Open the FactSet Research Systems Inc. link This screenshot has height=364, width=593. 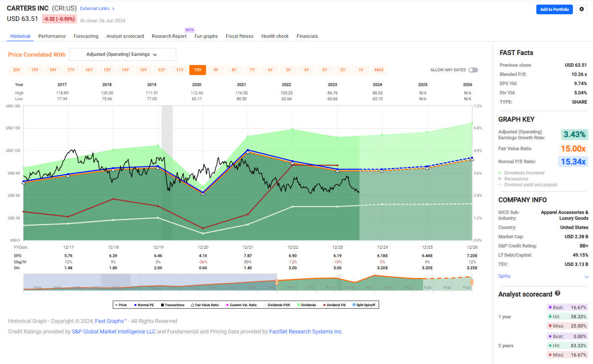pos(306,331)
